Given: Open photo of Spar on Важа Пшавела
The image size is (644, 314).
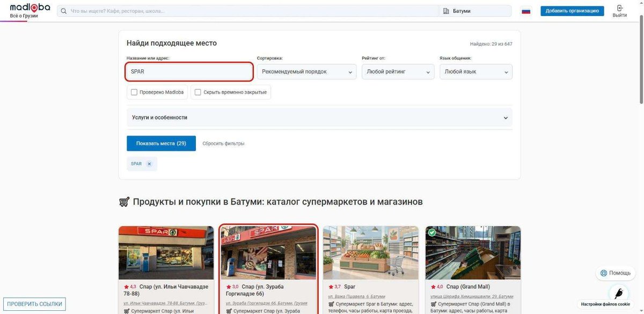Looking at the screenshot, I should point(371,253).
